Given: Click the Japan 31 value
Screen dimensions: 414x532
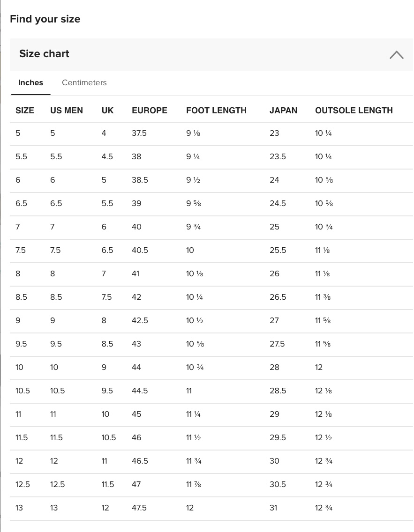Looking at the screenshot, I should [x=273, y=508].
